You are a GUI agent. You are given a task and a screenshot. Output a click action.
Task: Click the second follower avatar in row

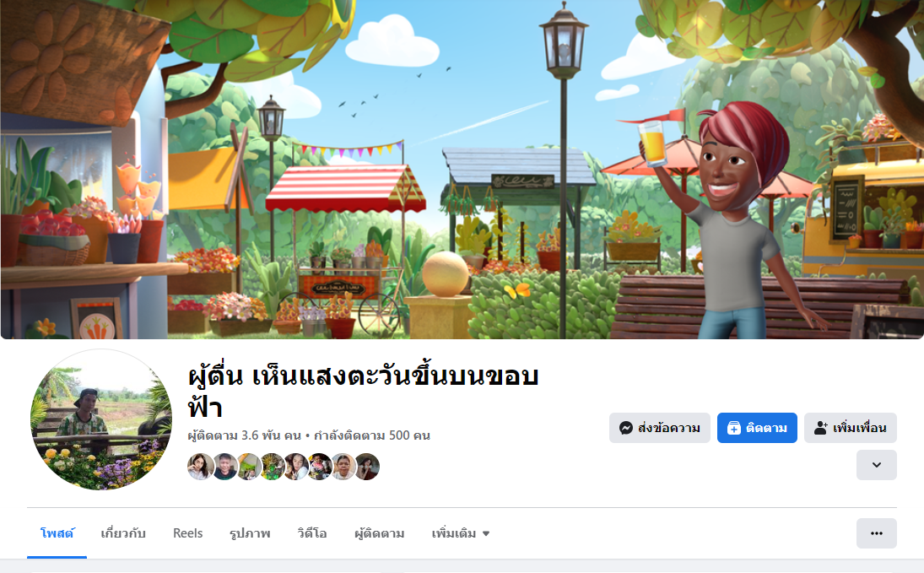225,467
